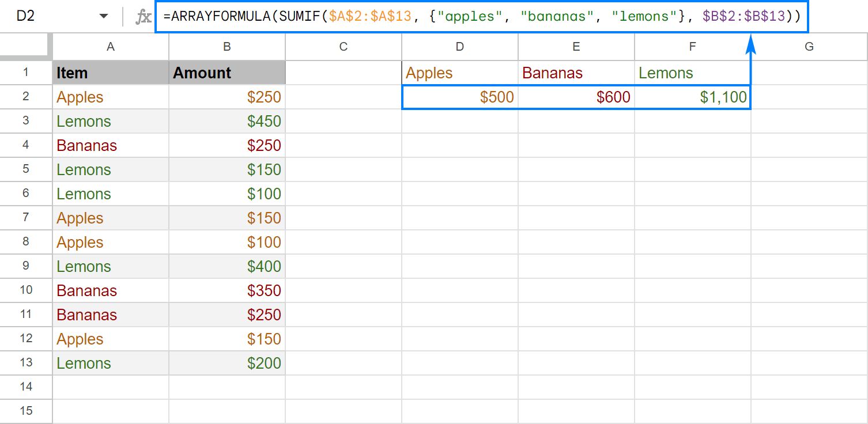Screen dimensions: 868x424
Task: Click Bananas cell in row 10
Action: coord(111,290)
